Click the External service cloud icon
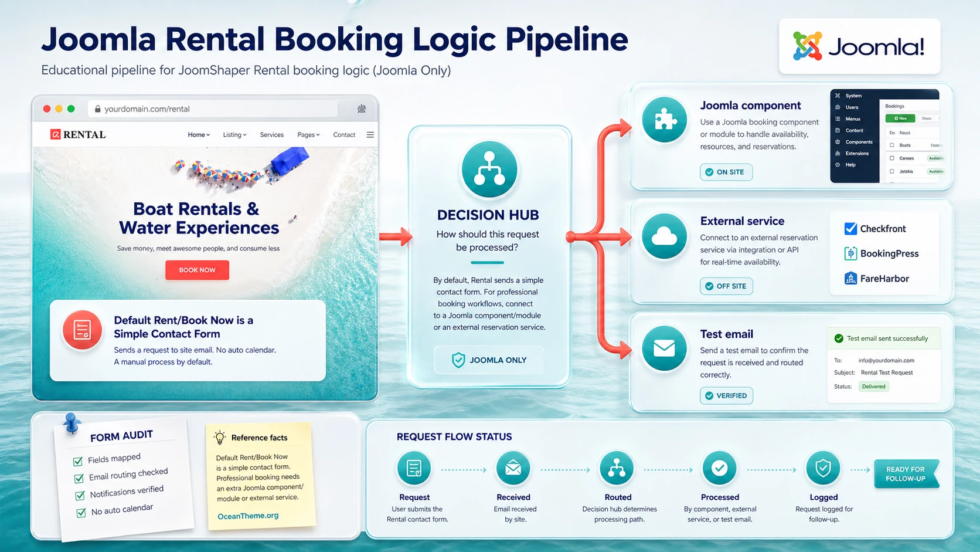 (664, 236)
